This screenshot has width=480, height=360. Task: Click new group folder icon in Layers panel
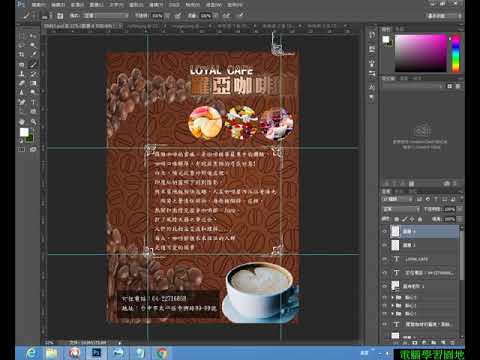[x=434, y=342]
